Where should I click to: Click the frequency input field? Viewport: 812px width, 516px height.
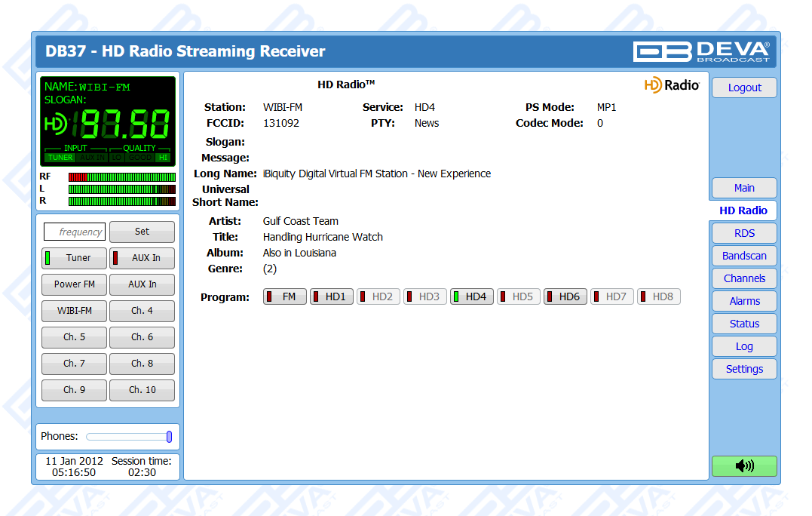[x=74, y=232]
